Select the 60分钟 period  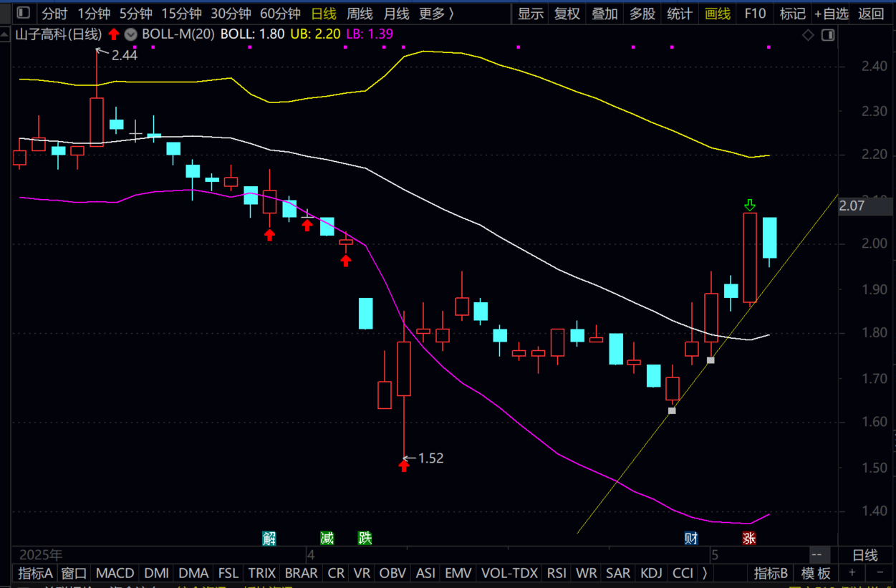280,14
